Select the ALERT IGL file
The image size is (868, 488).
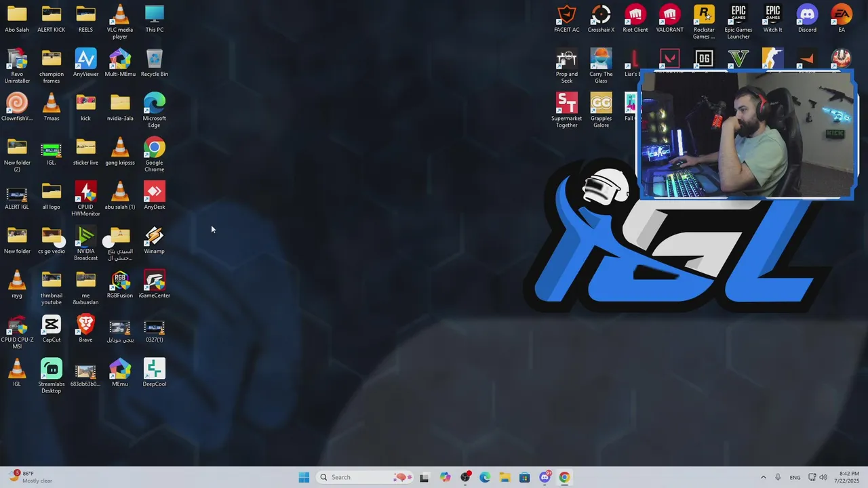(17, 196)
